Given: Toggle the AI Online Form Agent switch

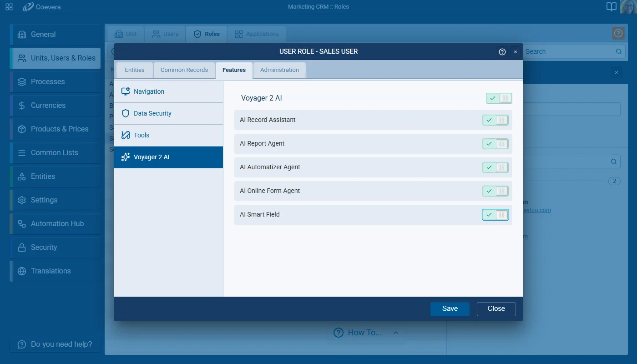Looking at the screenshot, I should 495,191.
